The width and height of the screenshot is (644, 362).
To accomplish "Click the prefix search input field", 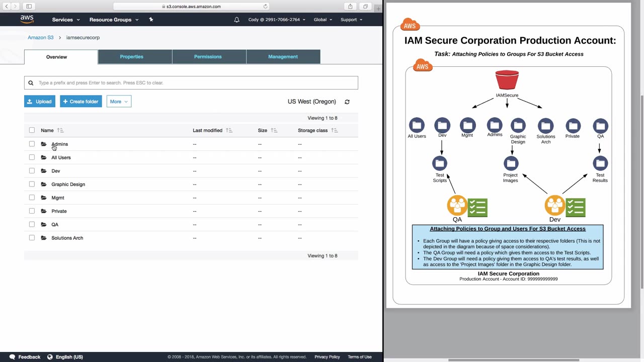I will pyautogui.click(x=191, y=83).
